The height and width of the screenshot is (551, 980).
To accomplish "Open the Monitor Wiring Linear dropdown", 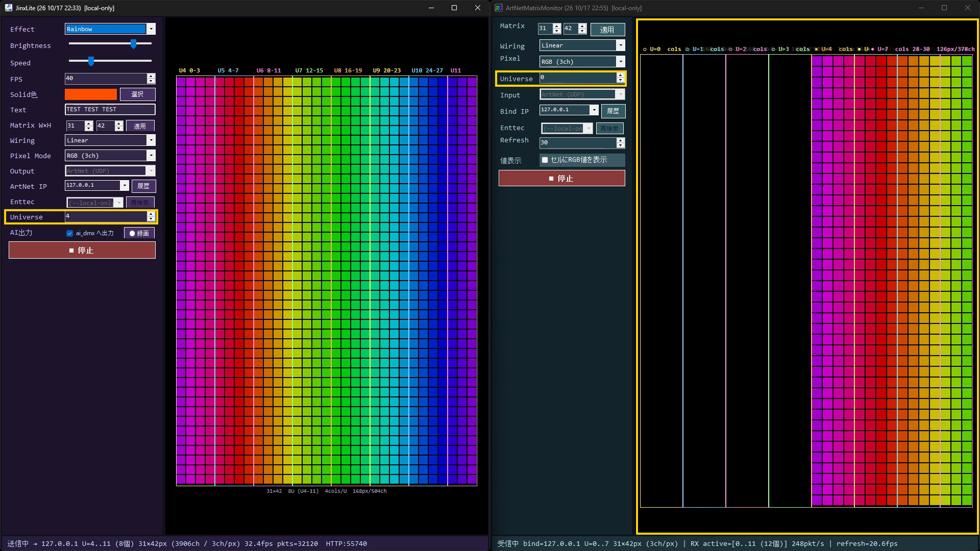I will click(582, 45).
